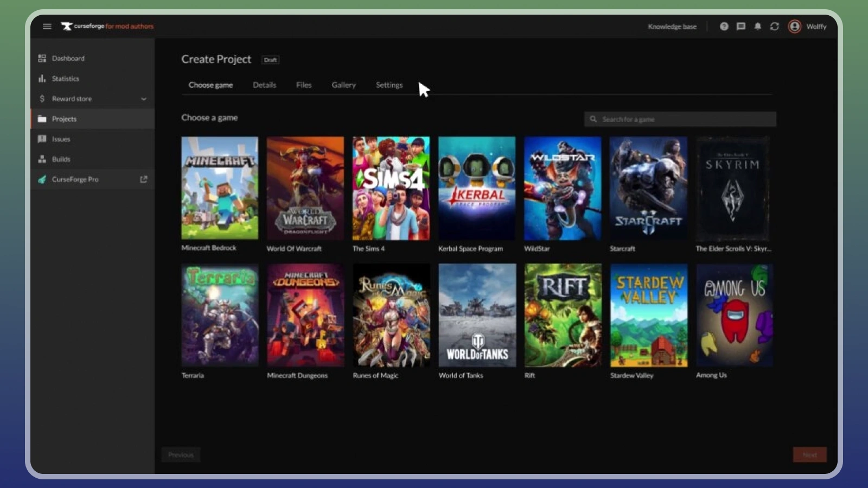This screenshot has width=868, height=488.
Task: Select the World Of Warcraft cover
Action: (x=305, y=188)
